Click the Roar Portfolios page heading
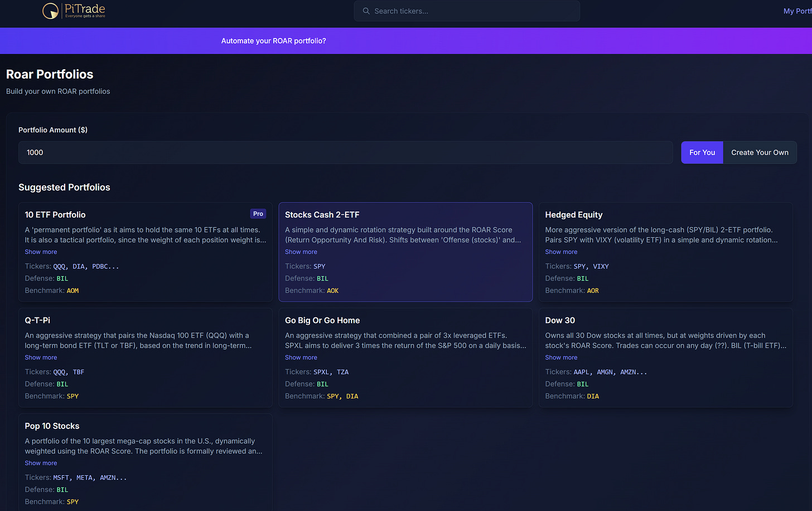 (x=50, y=74)
